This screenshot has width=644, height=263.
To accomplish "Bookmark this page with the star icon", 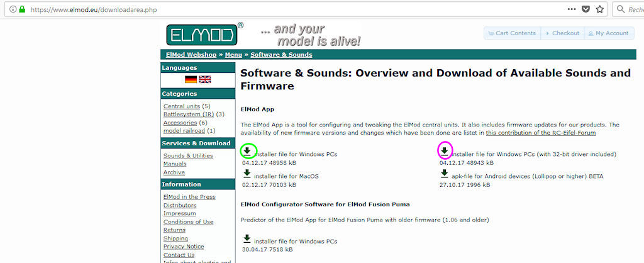I will pyautogui.click(x=600, y=9).
